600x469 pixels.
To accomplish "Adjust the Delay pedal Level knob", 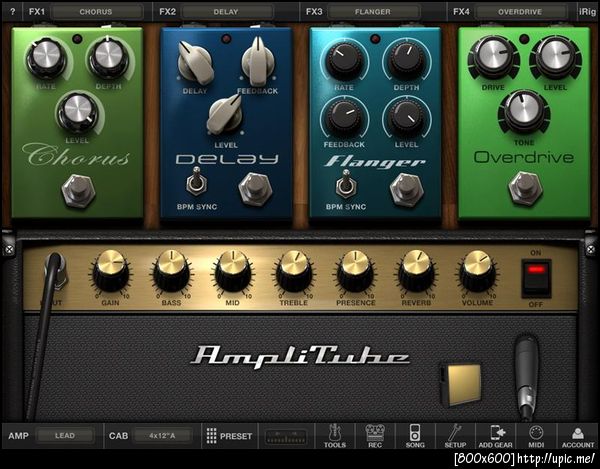I will click(x=225, y=114).
